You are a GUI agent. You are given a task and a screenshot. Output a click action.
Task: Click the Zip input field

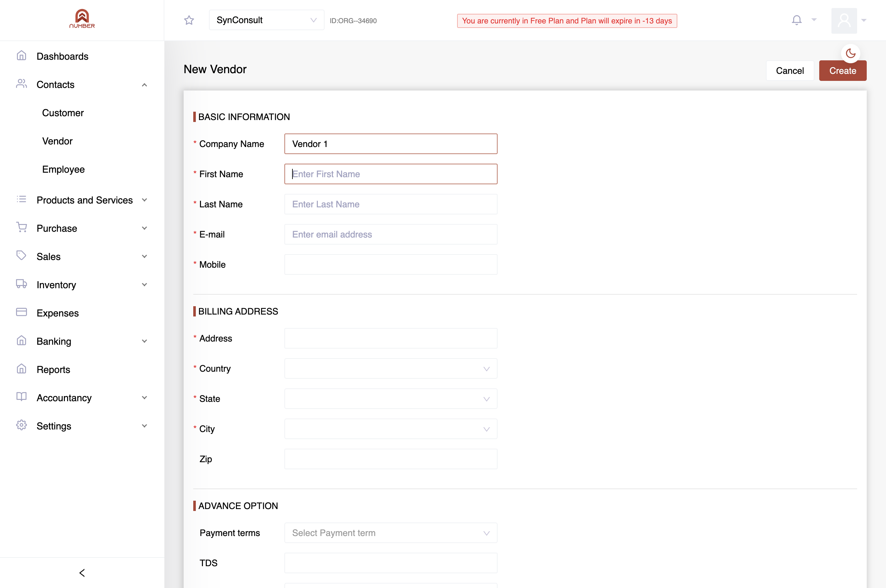[x=391, y=459]
